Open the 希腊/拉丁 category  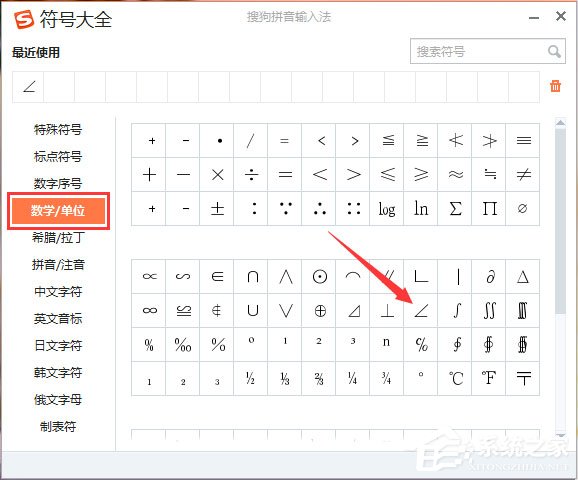(x=58, y=238)
